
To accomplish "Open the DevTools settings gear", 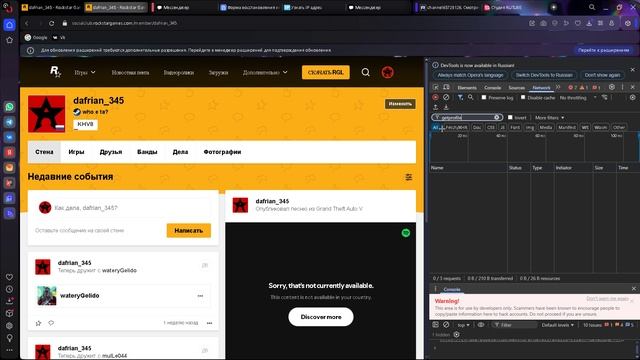I will [611, 87].
